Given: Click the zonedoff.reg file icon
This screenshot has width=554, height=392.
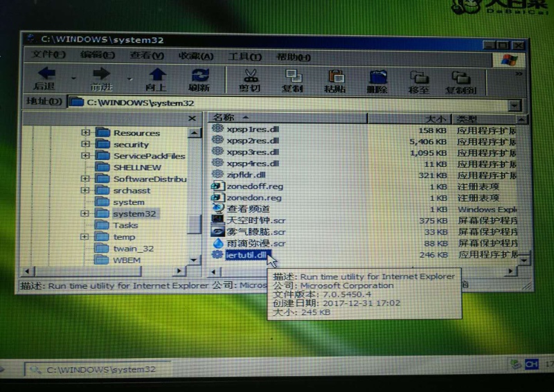Looking at the screenshot, I should (217, 186).
